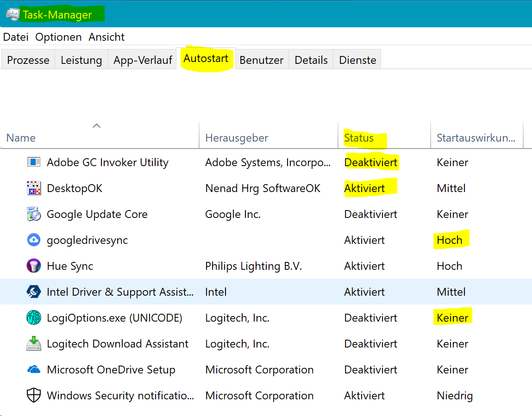The height and width of the screenshot is (416, 532).
Task: Click the Windows Security shield icon
Action: [x=34, y=396]
